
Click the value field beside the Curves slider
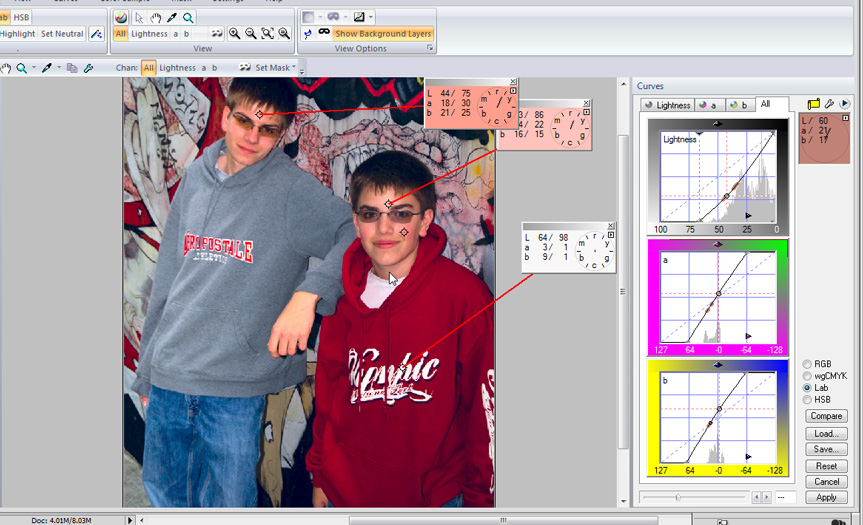tap(786, 497)
